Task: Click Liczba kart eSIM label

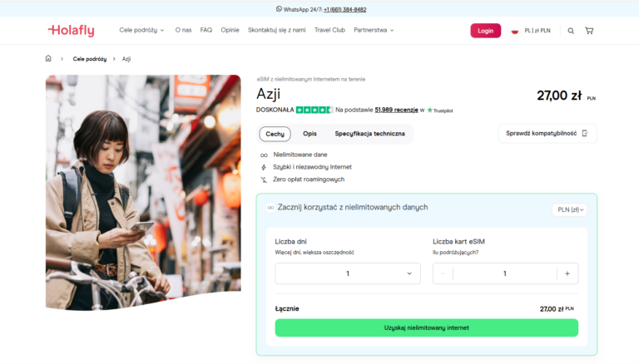Action: [x=458, y=242]
